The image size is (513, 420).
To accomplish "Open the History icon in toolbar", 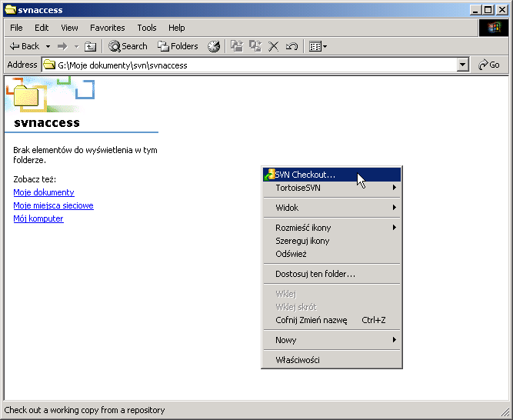I will 214,46.
